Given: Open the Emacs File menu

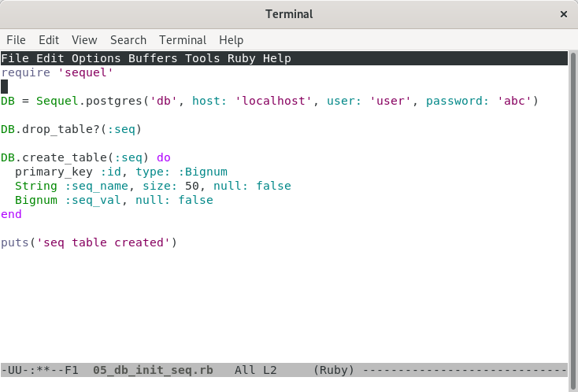Looking at the screenshot, I should click(15, 58).
